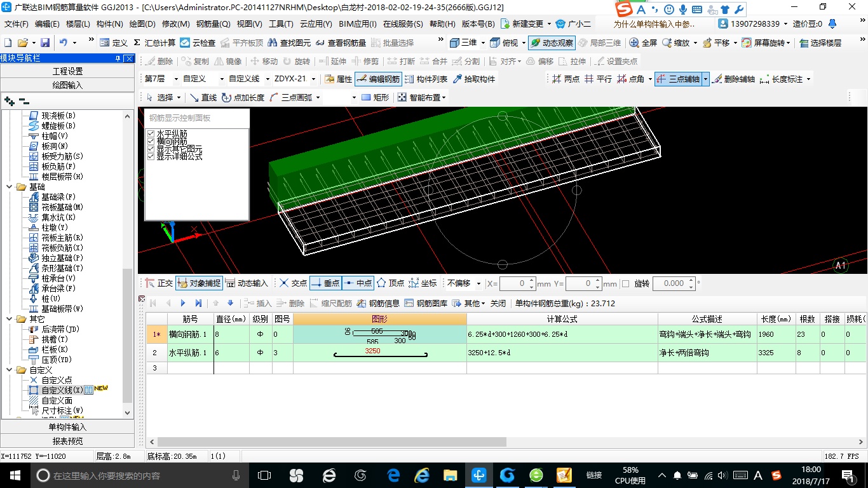Click the rotation angle input field

pyautogui.click(x=674, y=283)
